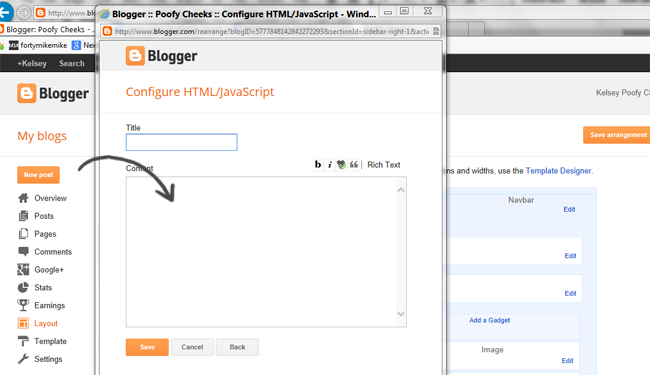Select Earnings in the sidebar menu
650x375 pixels.
click(x=50, y=305)
